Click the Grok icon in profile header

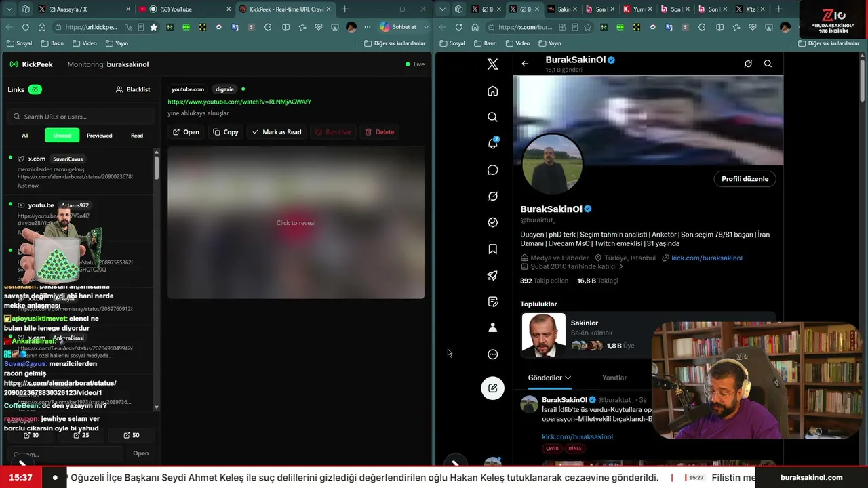(748, 64)
